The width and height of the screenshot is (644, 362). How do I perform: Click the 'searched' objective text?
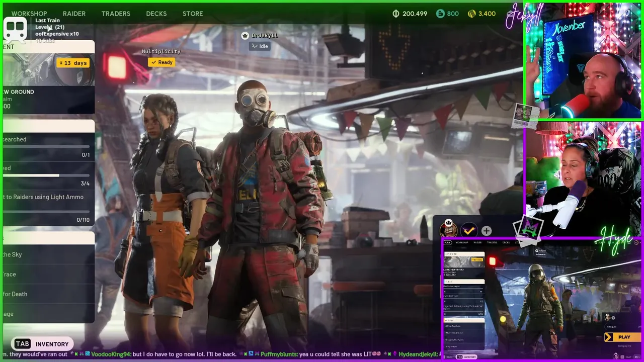(14, 139)
